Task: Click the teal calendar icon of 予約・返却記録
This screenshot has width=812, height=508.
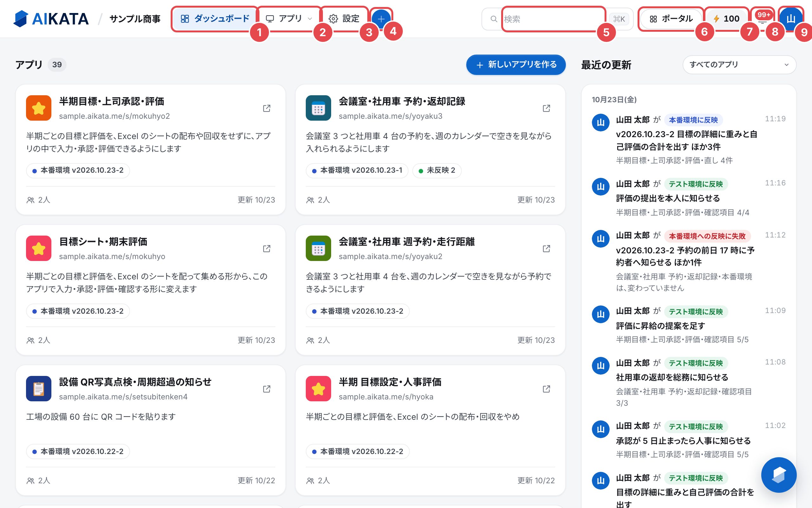Action: pyautogui.click(x=318, y=108)
